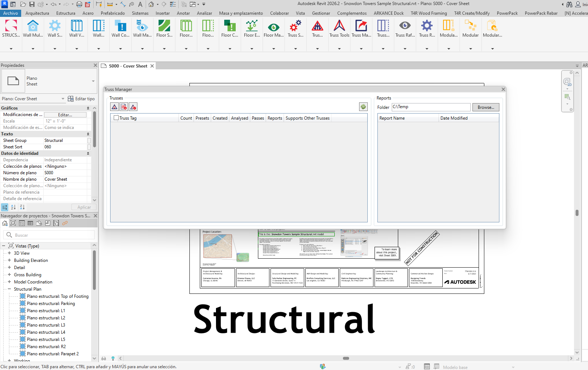
Task: Collapse the Structural Plan tree node
Action: (9, 289)
